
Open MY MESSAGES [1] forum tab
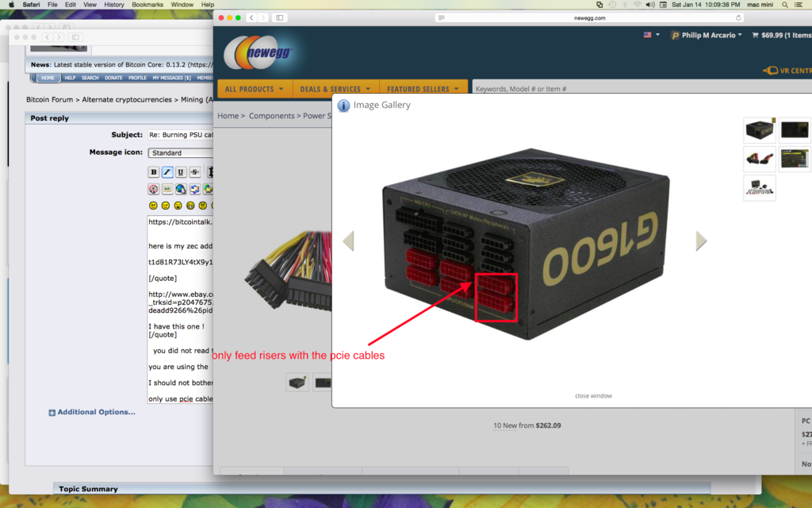pos(171,78)
